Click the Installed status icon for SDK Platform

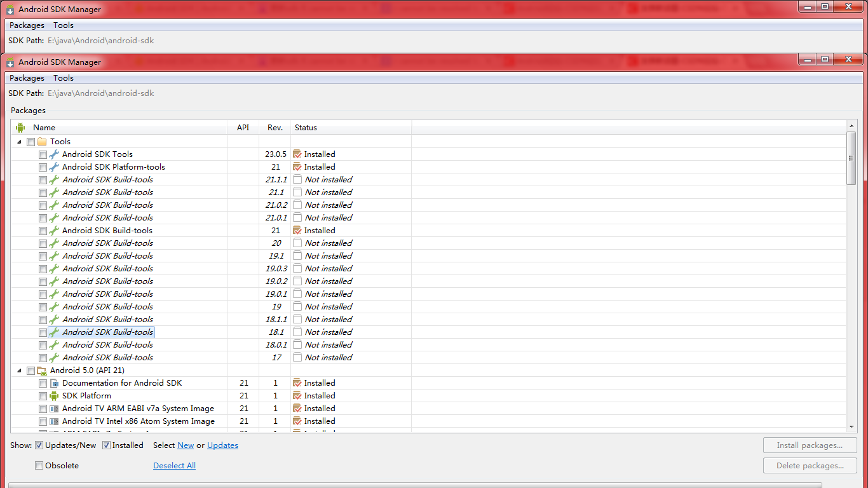[297, 395]
